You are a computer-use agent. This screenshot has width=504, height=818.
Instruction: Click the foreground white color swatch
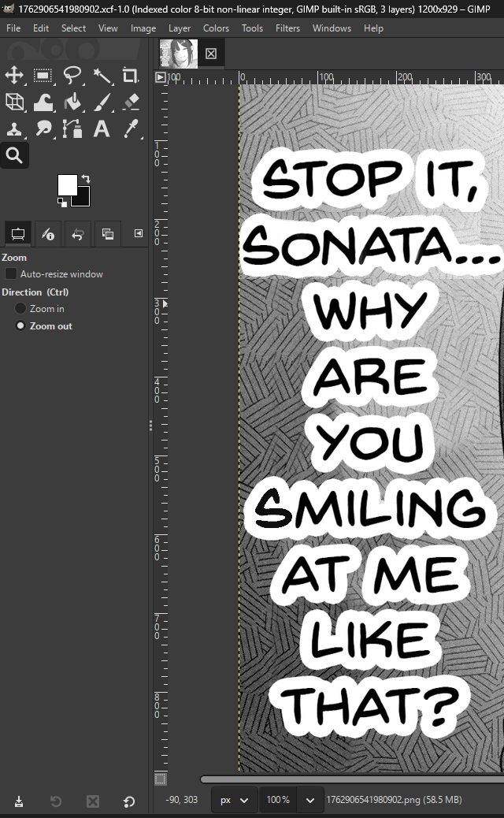click(x=66, y=184)
